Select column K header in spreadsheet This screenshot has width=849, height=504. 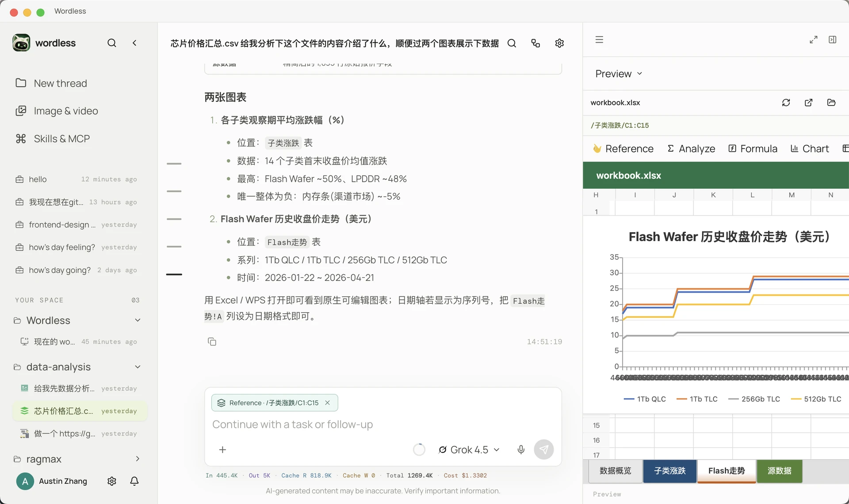click(713, 195)
